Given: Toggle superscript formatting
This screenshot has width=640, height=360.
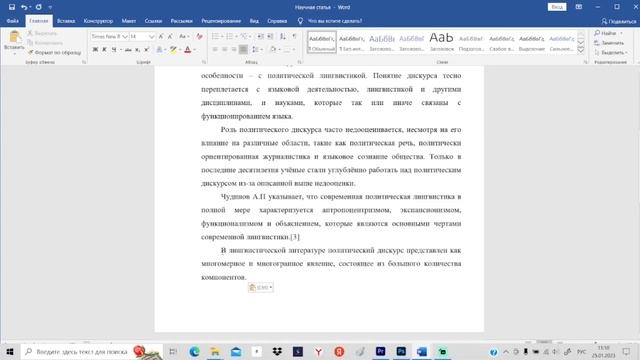Looking at the screenshot, I should [x=147, y=49].
